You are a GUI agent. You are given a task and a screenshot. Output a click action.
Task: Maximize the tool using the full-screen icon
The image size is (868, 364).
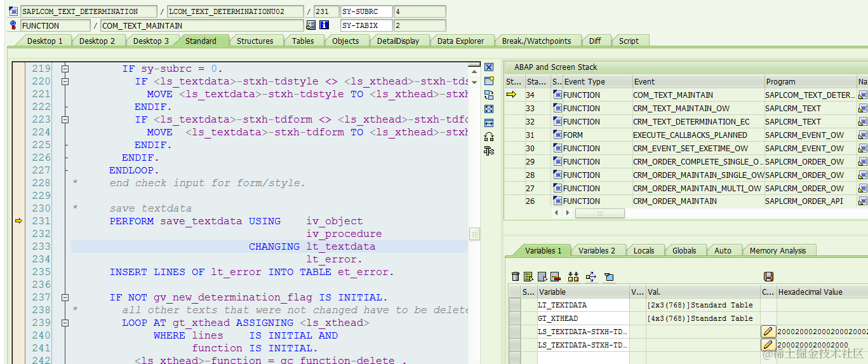489,109
